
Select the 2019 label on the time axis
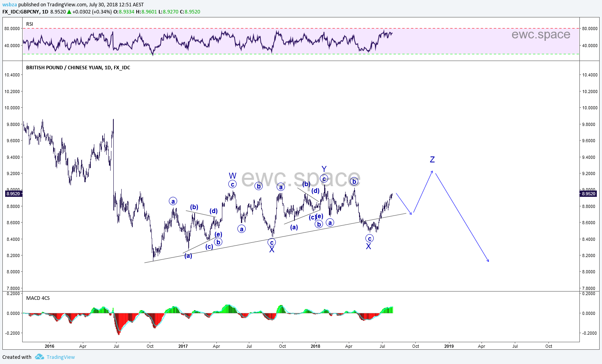tap(449, 346)
